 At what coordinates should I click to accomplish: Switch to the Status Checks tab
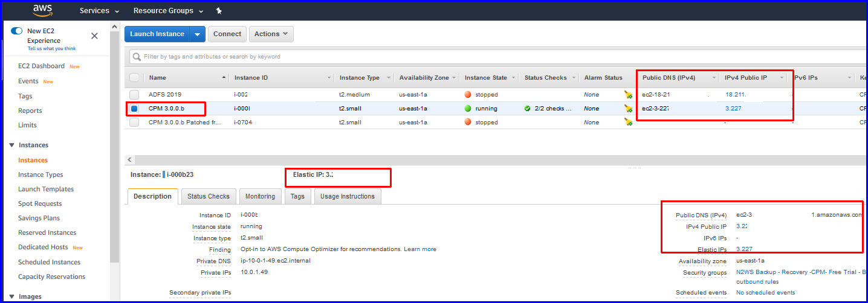point(209,196)
